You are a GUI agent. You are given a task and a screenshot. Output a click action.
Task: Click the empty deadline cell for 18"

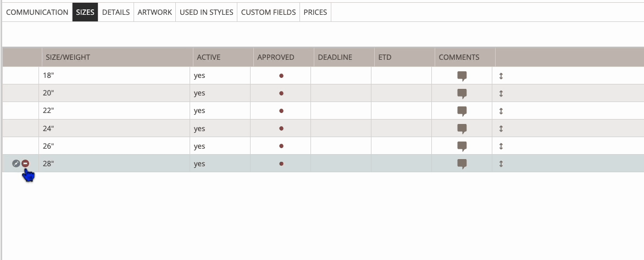point(341,76)
